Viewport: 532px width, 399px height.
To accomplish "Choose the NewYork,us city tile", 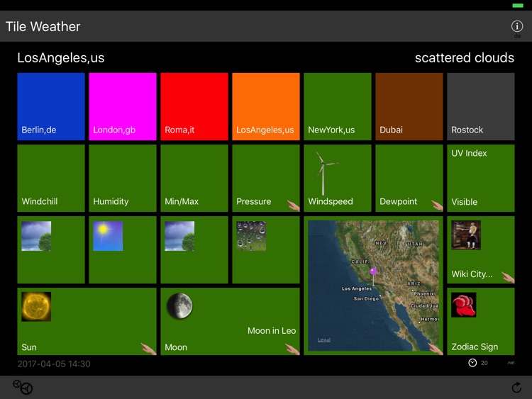I will [x=338, y=106].
